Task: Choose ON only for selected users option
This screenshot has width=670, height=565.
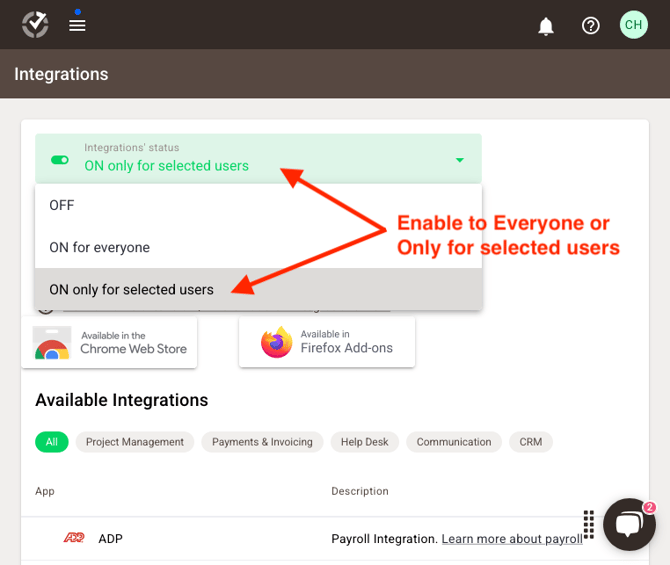Action: coord(258,289)
